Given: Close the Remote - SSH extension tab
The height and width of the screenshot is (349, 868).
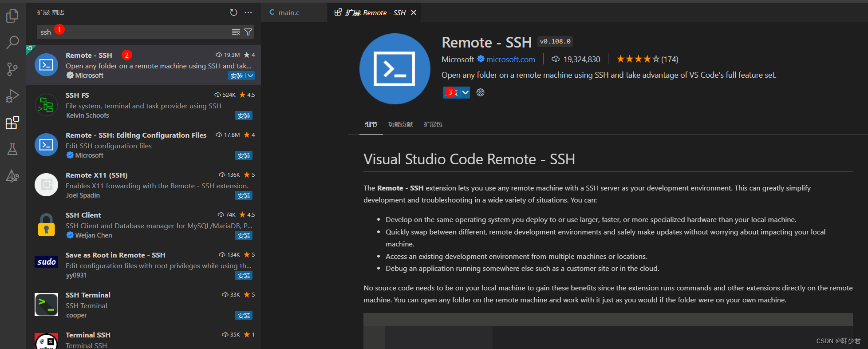Looking at the screenshot, I should click(414, 12).
